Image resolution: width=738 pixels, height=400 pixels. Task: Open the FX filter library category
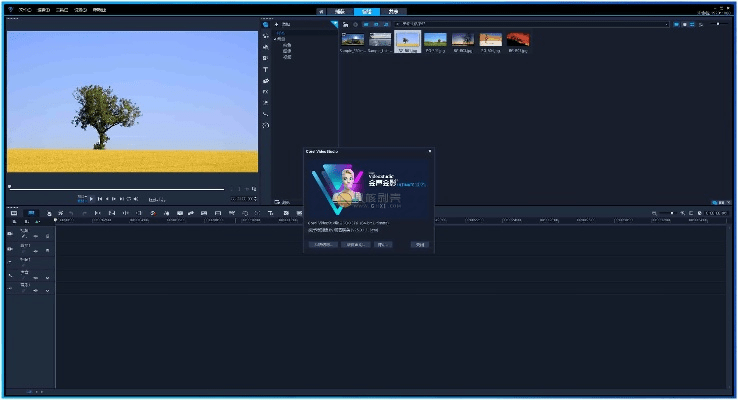coord(266,91)
